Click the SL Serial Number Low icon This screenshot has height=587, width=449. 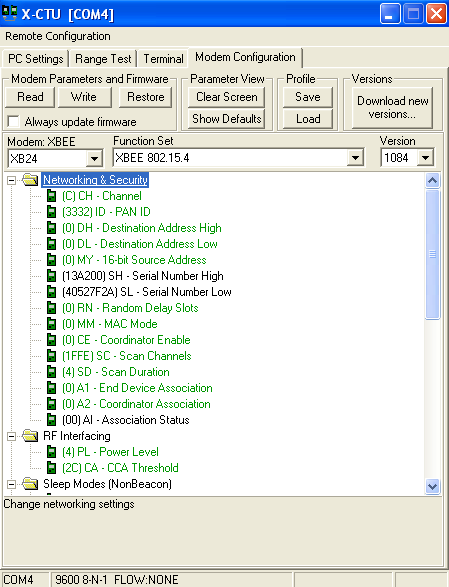tap(51, 292)
